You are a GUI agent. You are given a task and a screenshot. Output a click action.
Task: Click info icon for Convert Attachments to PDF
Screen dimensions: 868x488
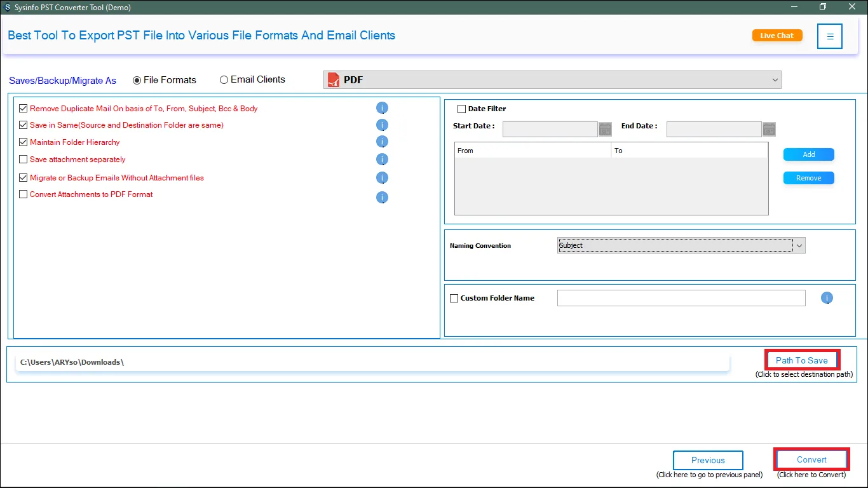point(382,197)
